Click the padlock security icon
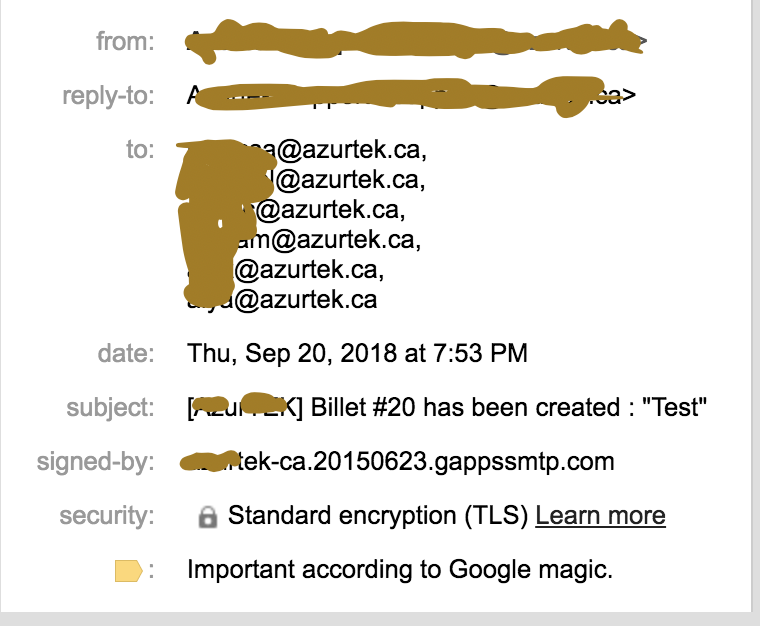This screenshot has height=626, width=760. (208, 517)
